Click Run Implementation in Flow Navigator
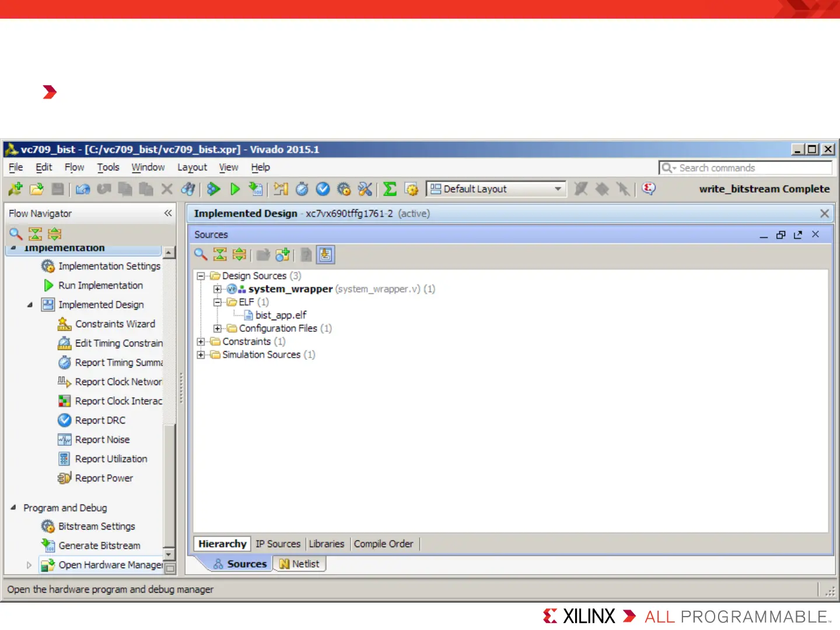Screen dimensions: 840x630 click(x=100, y=285)
